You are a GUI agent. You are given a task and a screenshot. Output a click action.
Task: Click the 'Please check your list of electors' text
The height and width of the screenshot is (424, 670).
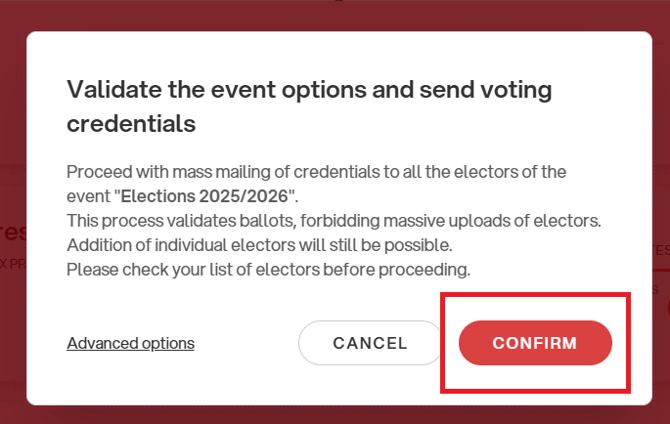click(268, 269)
